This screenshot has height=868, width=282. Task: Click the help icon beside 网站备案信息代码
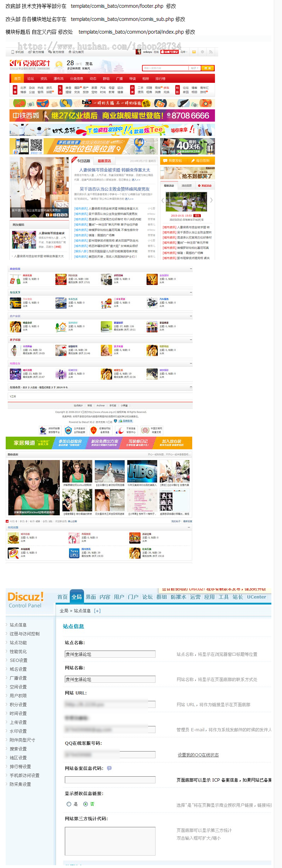click(109, 768)
